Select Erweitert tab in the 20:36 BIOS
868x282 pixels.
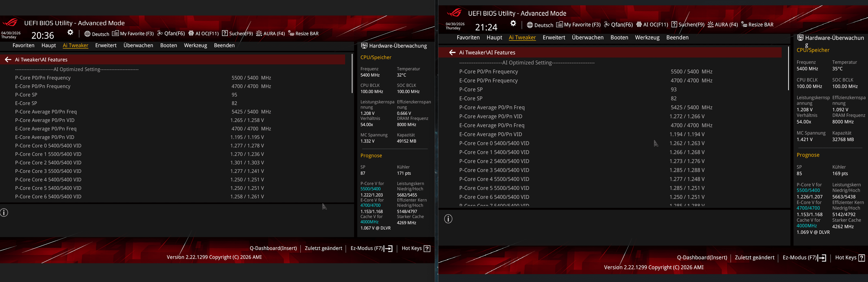(106, 45)
